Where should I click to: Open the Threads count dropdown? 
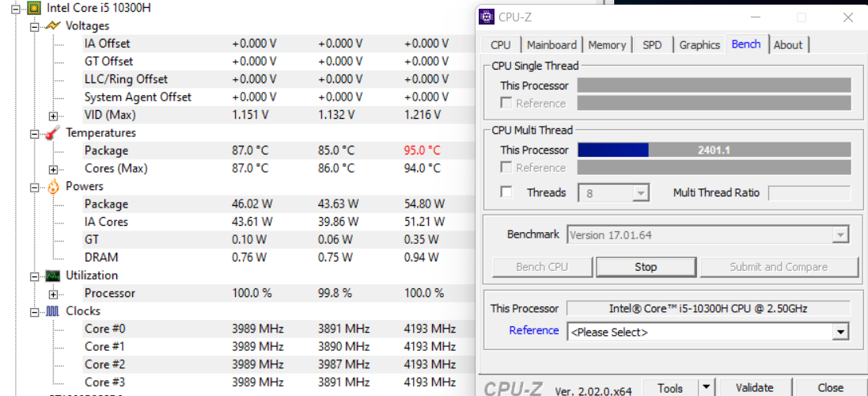pos(641,192)
